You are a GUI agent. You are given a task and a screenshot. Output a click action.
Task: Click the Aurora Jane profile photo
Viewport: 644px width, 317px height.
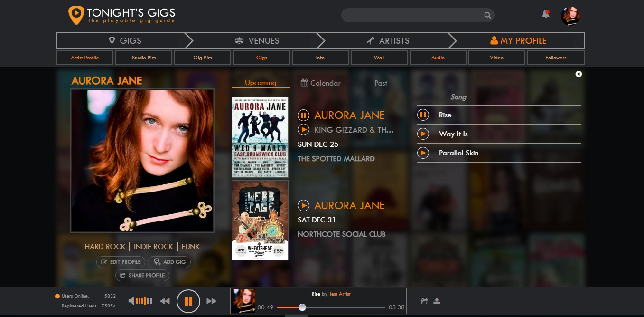pyautogui.click(x=142, y=161)
